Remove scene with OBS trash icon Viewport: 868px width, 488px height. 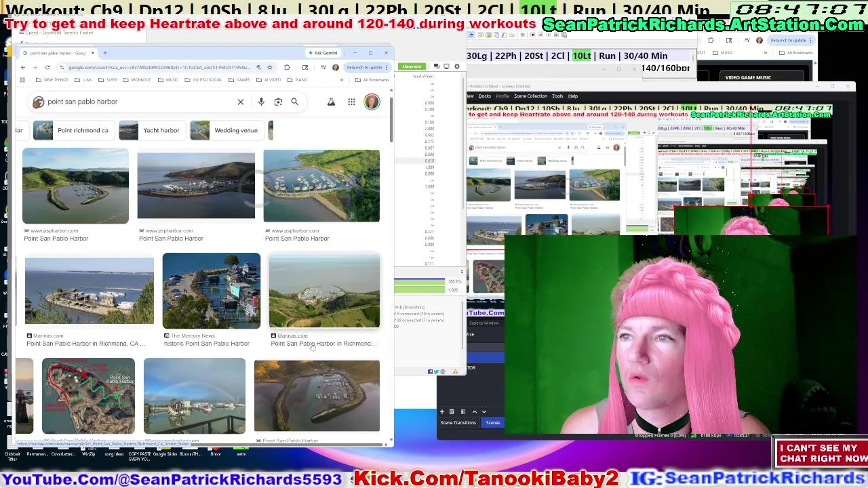click(452, 411)
